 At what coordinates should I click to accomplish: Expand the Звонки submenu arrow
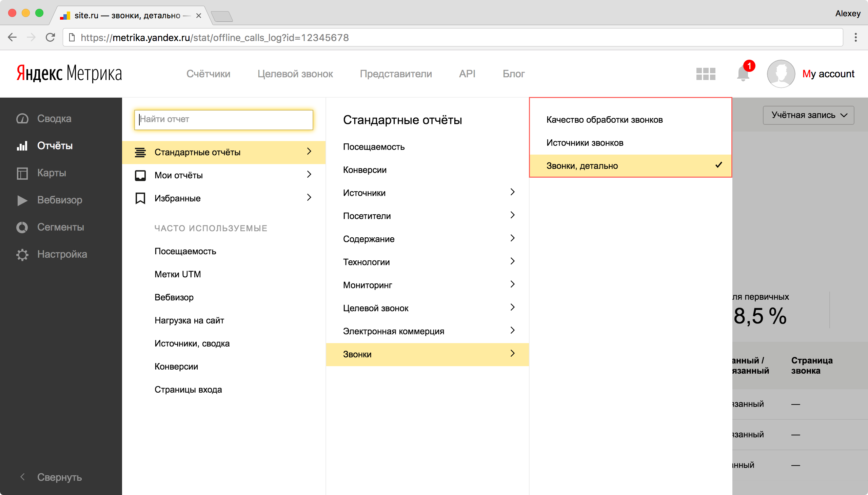tap(512, 354)
